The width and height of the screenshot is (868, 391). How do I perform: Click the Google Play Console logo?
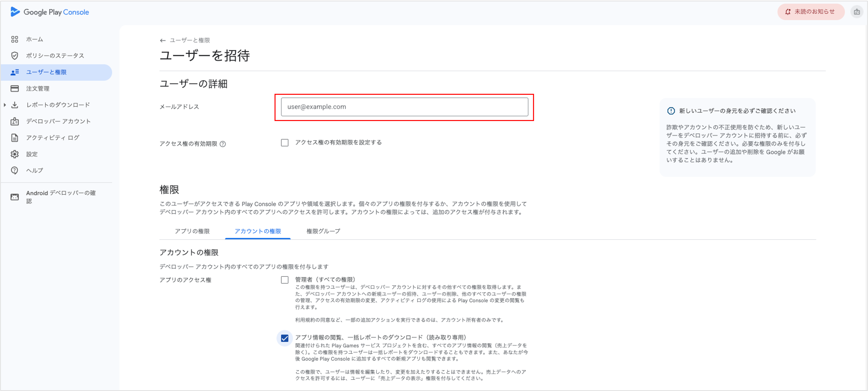pyautogui.click(x=50, y=12)
